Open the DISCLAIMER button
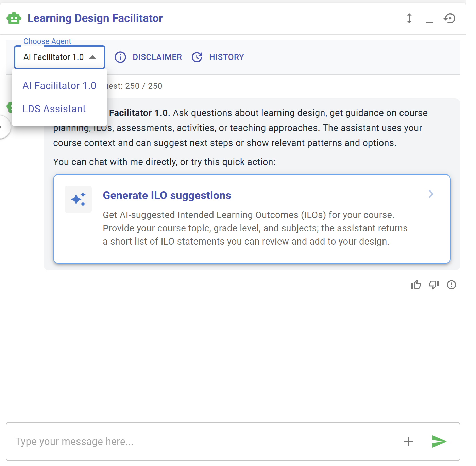This screenshot has width=476, height=466. click(148, 57)
